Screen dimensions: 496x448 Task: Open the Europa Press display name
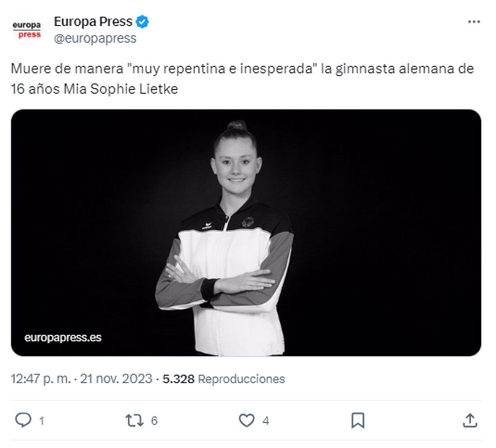tap(93, 22)
